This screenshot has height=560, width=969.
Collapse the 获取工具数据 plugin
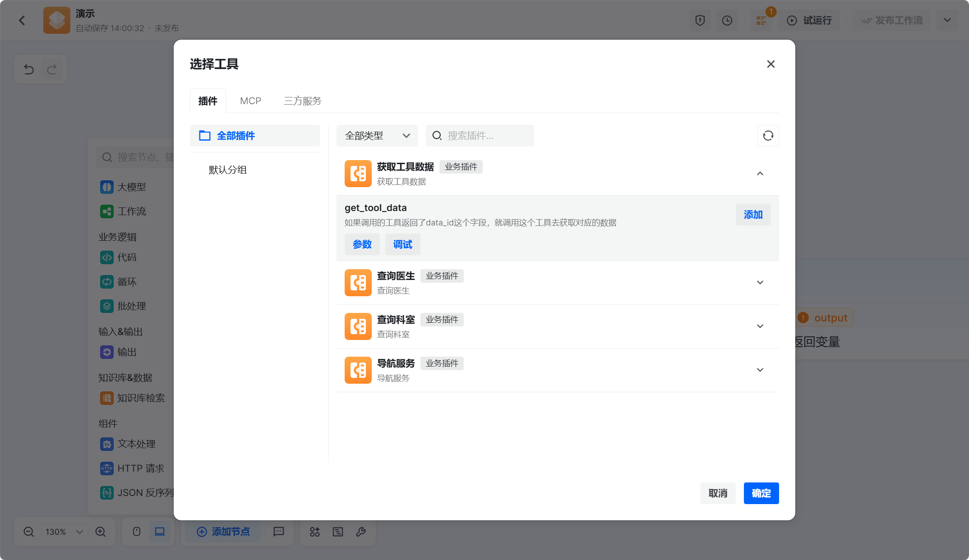760,174
